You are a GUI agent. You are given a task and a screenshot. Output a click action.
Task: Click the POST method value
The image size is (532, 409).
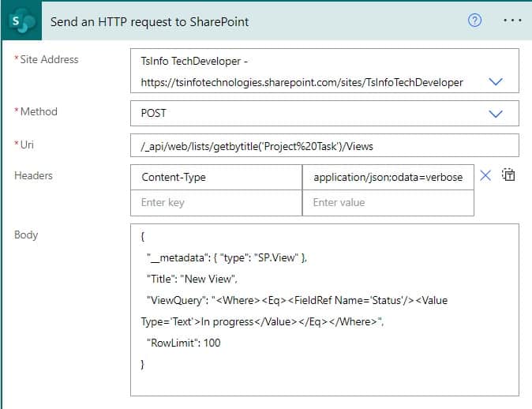pyautogui.click(x=153, y=113)
